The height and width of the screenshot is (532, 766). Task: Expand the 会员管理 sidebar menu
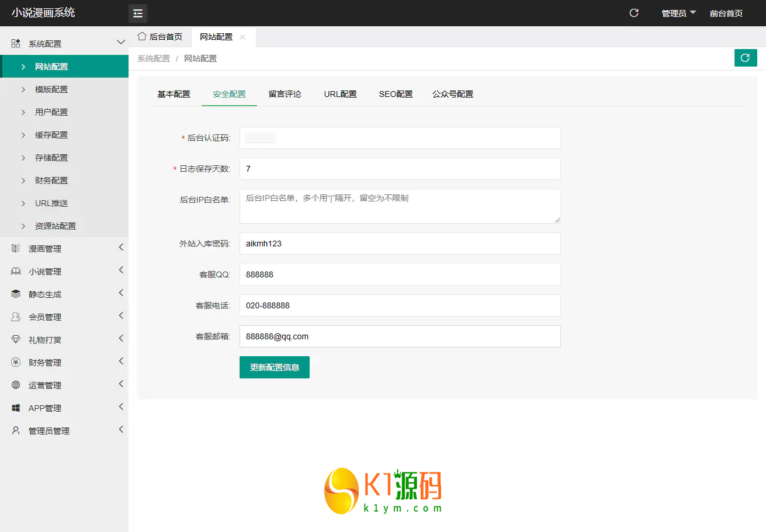[x=64, y=317]
